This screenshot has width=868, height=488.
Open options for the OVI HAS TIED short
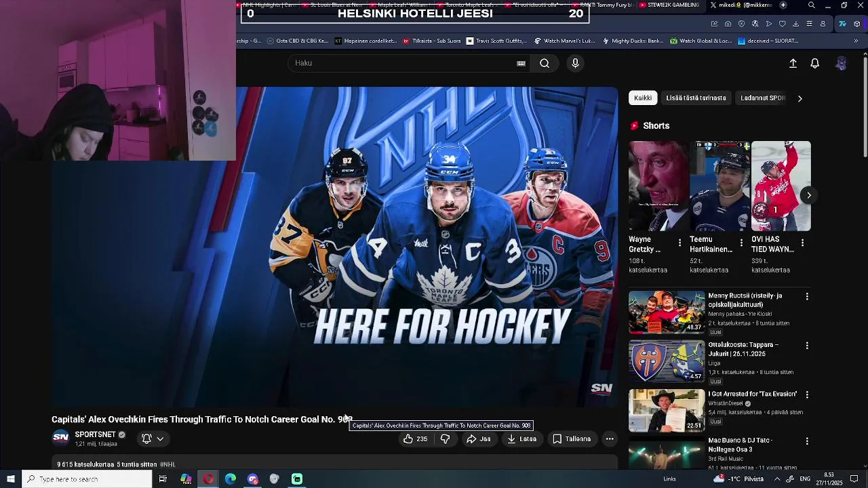pyautogui.click(x=802, y=243)
